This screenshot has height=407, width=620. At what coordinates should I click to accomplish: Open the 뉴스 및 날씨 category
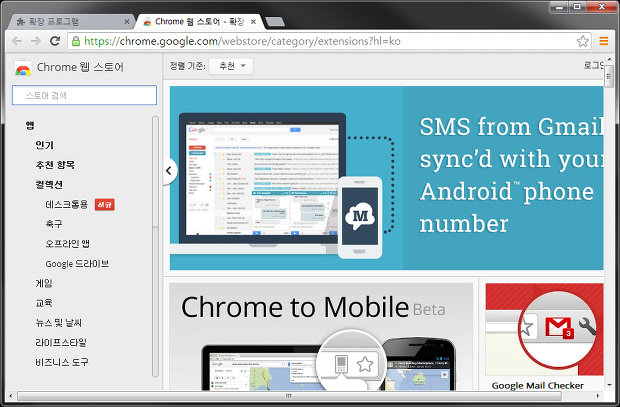(59, 323)
